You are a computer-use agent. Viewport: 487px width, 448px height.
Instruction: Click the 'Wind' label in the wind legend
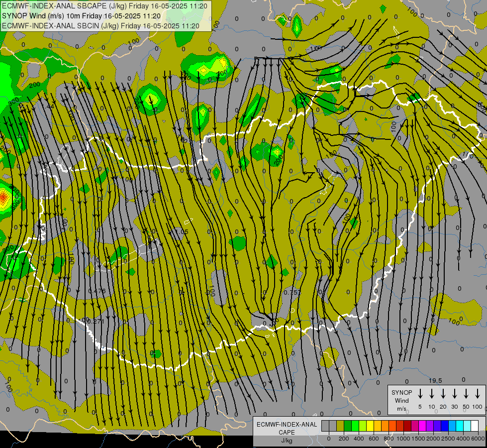[401, 400]
